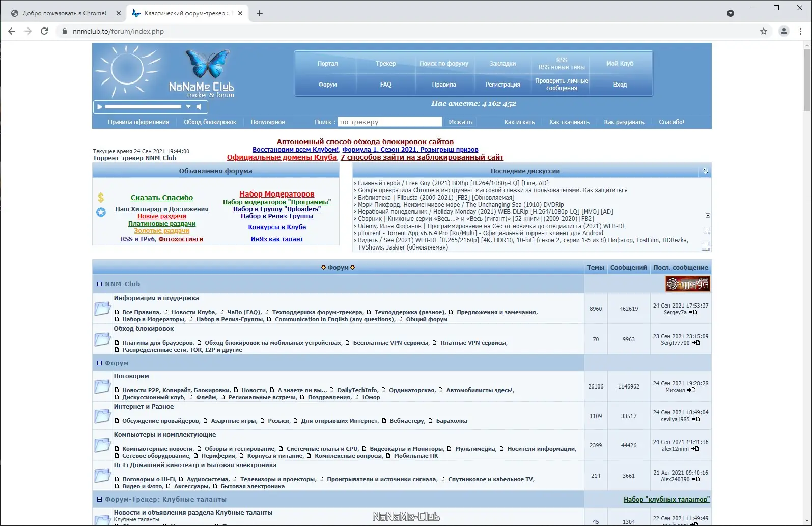Click the down arrow left of Форум header
This screenshot has height=526, width=812.
(323, 268)
